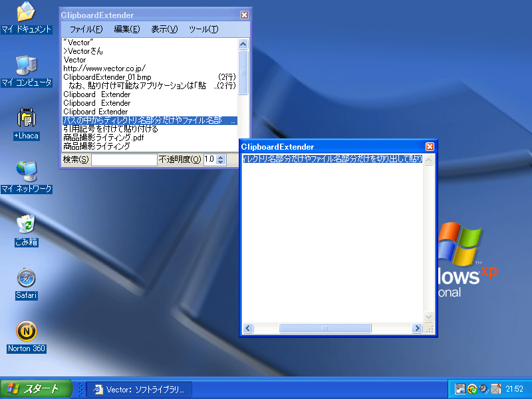Image resolution: width=532 pixels, height=399 pixels.
Task: Select the マイ コンピュータ desktop icon
Action: click(27, 71)
